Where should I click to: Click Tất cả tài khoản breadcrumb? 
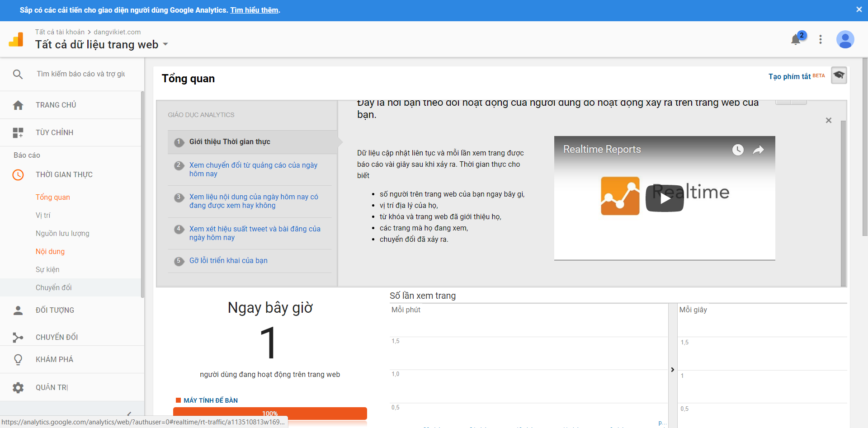point(60,32)
